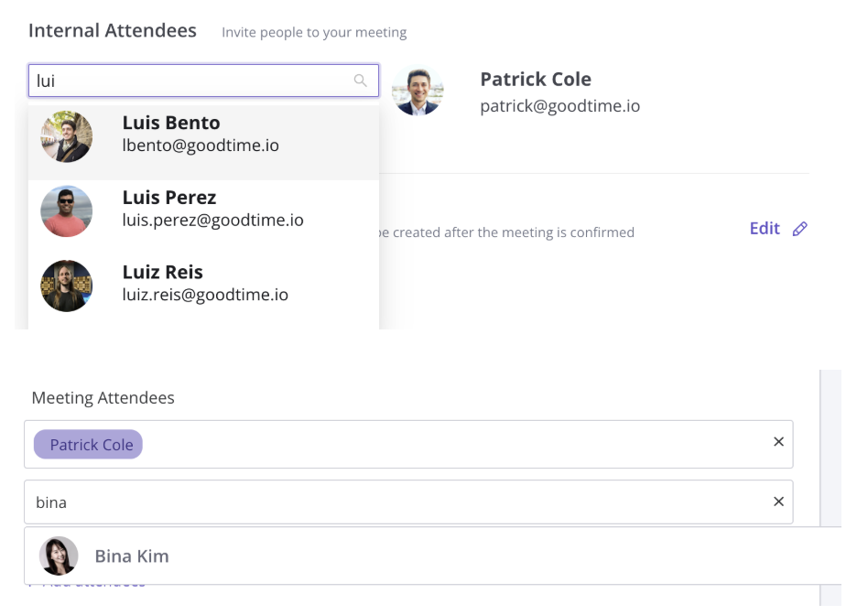
Task: Click Bina Kim's avatar photo
Action: pyautogui.click(x=59, y=556)
